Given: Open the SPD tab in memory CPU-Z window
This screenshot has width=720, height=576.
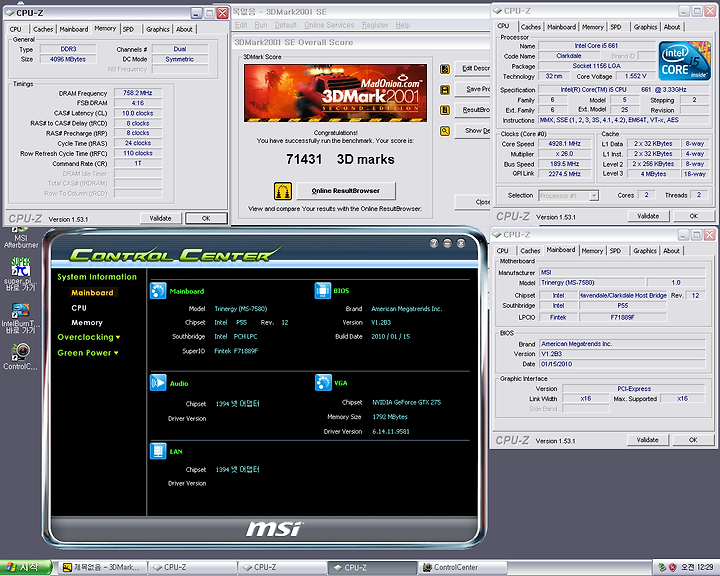Looking at the screenshot, I should pyautogui.click(x=129, y=29).
